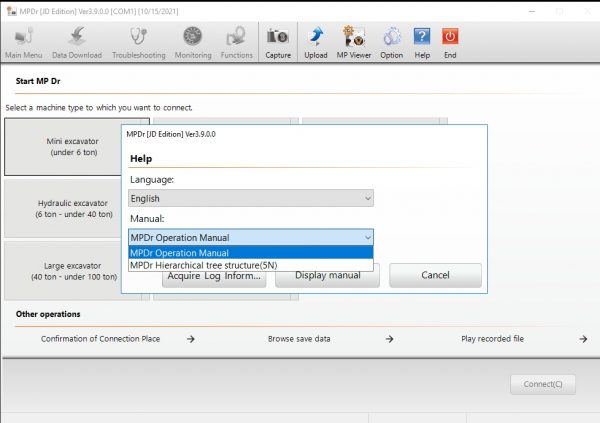Minimize the MPDr window
Viewport: 600px width, 423px height.
532,11
